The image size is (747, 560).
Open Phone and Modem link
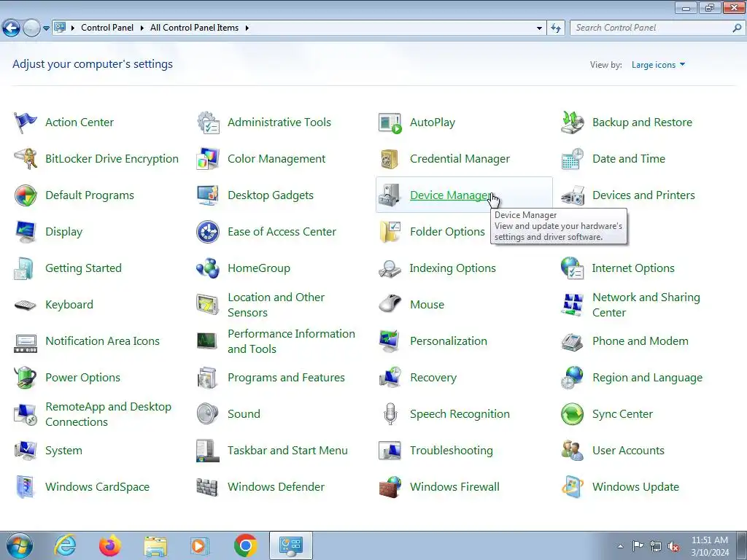(x=640, y=341)
